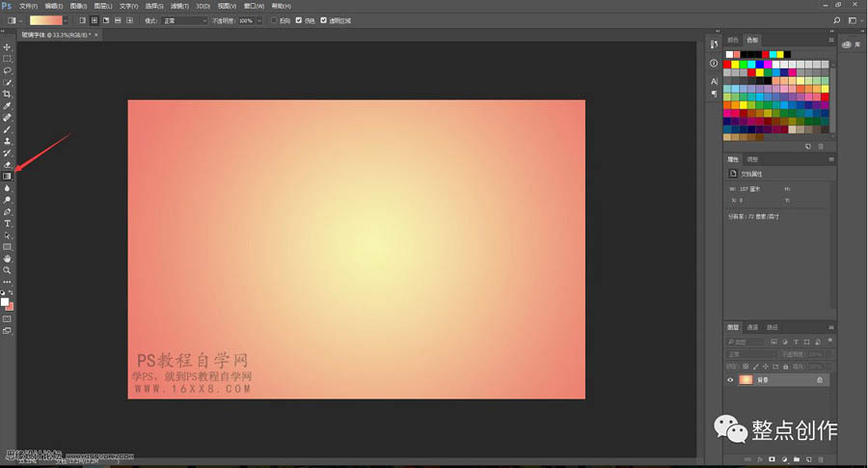Choose the Radial gradient style
Viewport: 868px width, 468px height.
pos(95,20)
